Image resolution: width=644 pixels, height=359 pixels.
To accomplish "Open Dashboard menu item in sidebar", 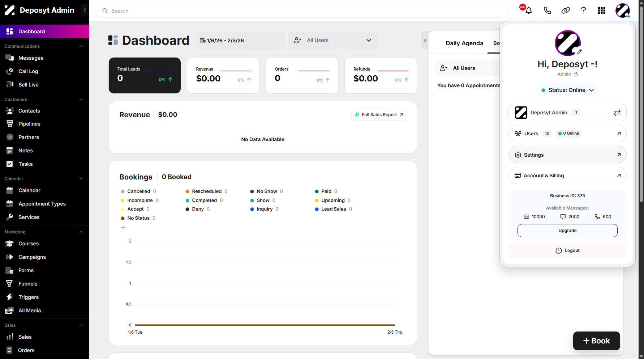I will [x=44, y=31].
